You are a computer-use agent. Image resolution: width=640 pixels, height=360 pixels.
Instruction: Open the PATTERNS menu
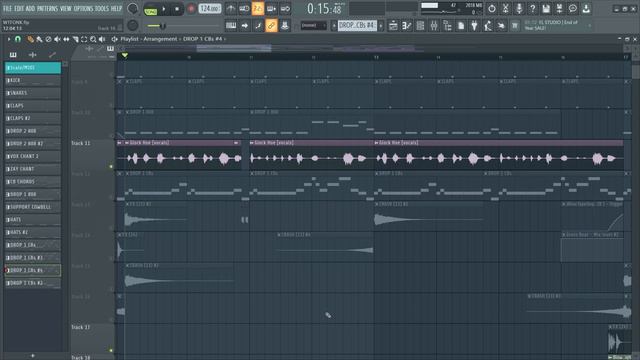coord(48,8)
